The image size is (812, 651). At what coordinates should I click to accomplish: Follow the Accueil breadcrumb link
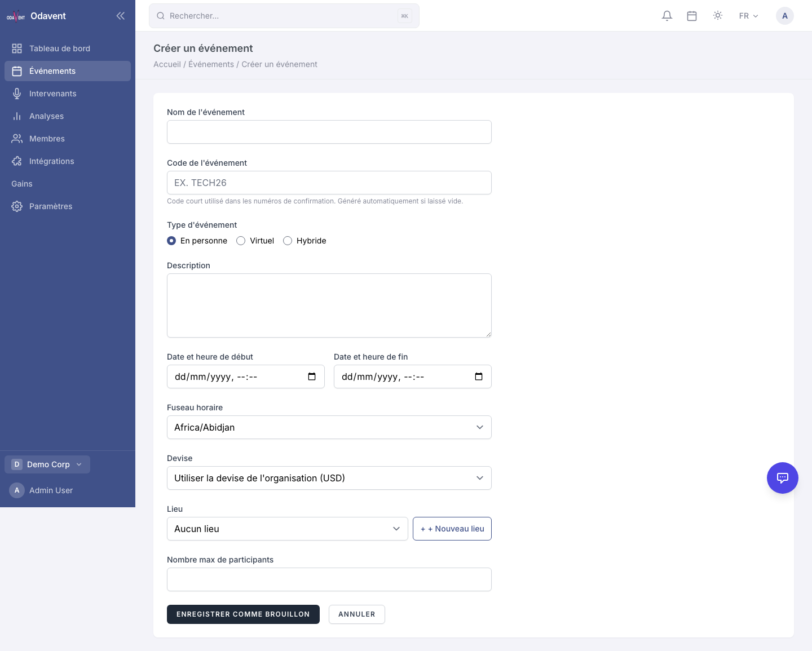[x=167, y=64]
